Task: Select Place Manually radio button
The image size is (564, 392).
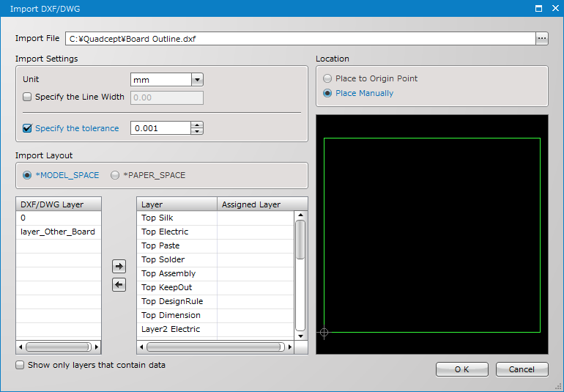Action: [x=327, y=93]
